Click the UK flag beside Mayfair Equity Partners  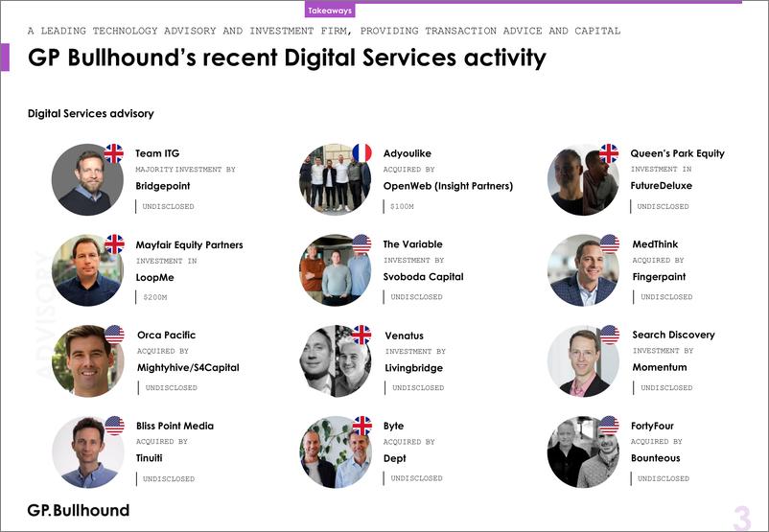(x=114, y=244)
